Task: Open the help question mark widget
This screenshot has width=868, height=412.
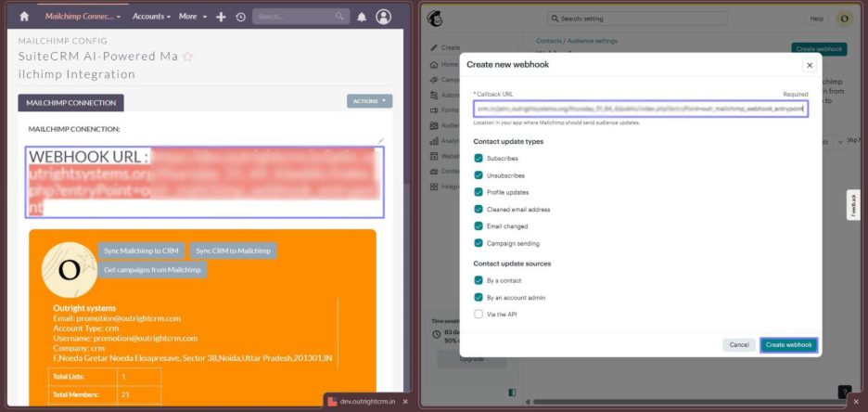Action: pos(845,393)
